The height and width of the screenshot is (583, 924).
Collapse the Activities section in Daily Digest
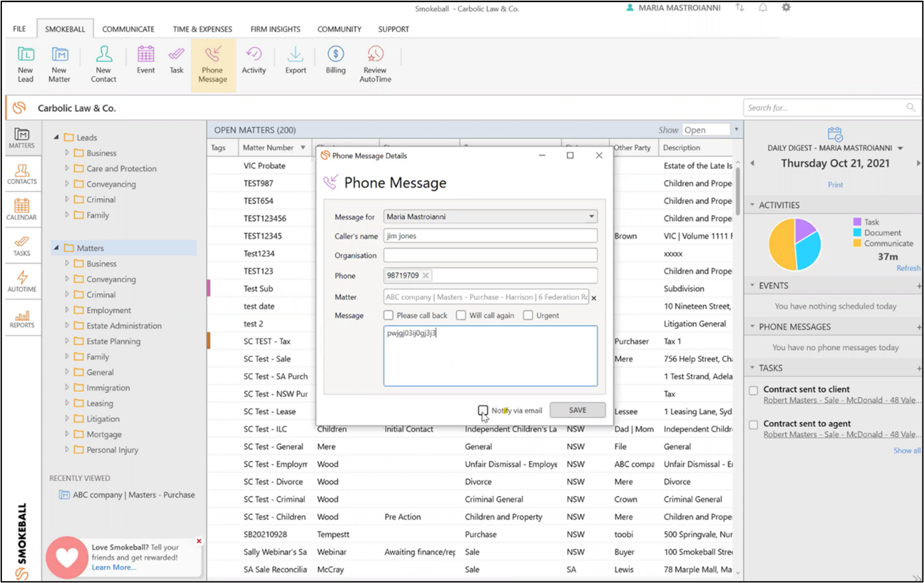click(753, 205)
